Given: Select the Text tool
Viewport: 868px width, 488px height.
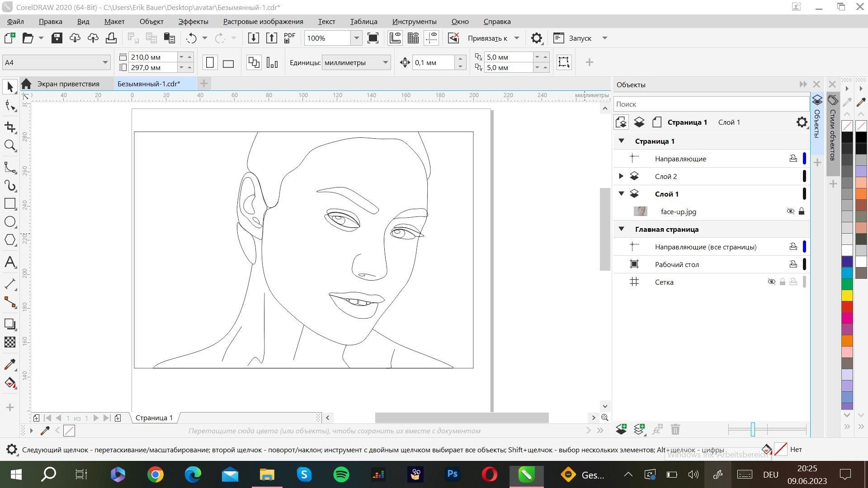Looking at the screenshot, I should [10, 262].
